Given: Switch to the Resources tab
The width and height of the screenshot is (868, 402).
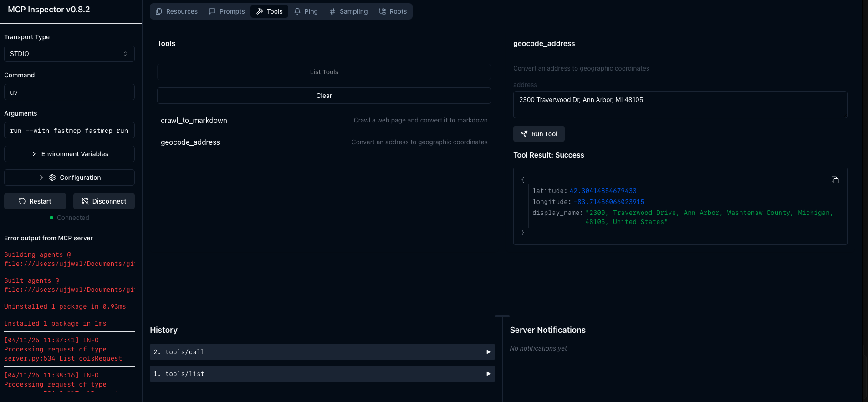Looking at the screenshot, I should (x=177, y=11).
